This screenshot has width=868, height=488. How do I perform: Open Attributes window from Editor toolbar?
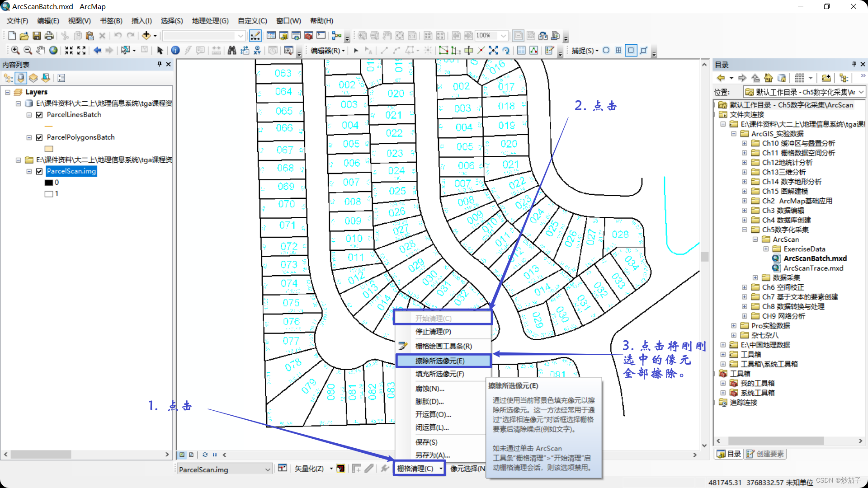coord(521,50)
